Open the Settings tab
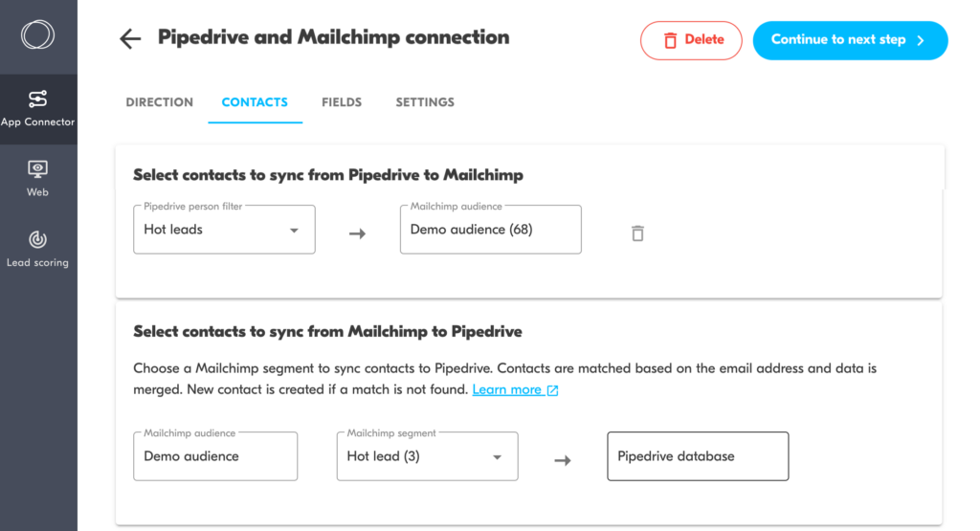Viewport: 980px width, 531px height. tap(425, 102)
